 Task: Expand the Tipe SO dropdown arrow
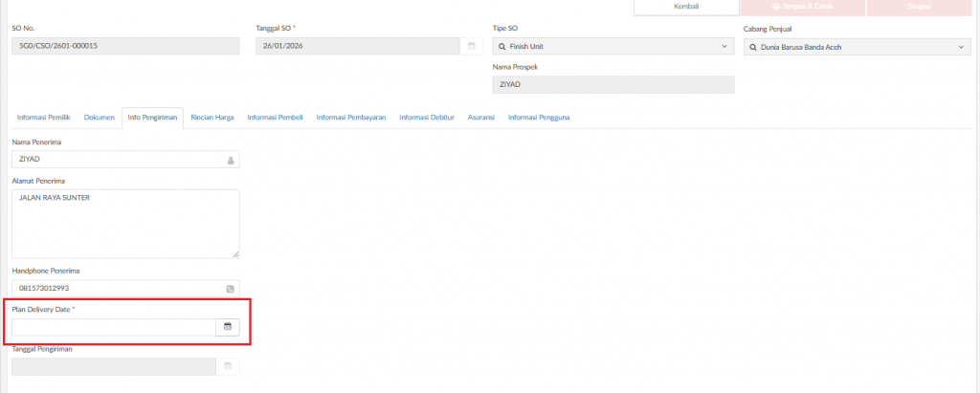point(724,46)
